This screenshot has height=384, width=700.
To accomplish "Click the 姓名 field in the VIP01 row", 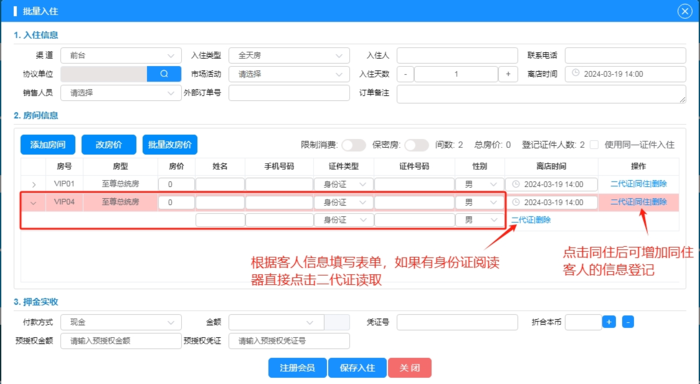I will [220, 184].
